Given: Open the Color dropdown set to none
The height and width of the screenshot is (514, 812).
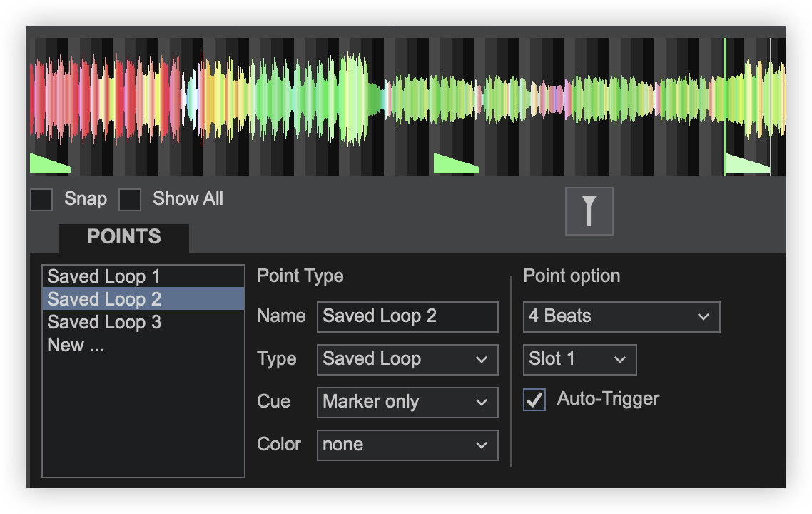Looking at the screenshot, I should 407,445.
